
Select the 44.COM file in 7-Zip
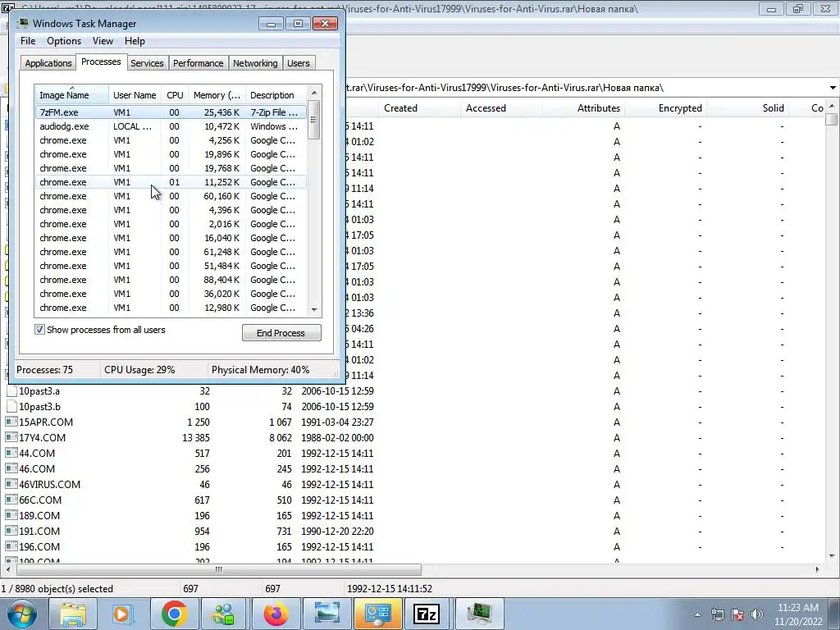tap(37, 453)
